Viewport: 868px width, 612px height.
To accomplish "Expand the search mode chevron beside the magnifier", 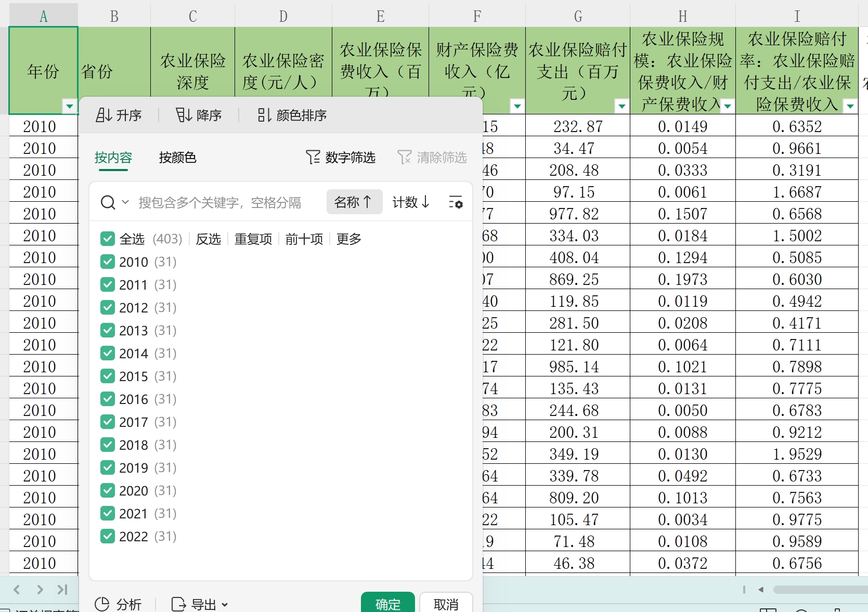I will [125, 202].
